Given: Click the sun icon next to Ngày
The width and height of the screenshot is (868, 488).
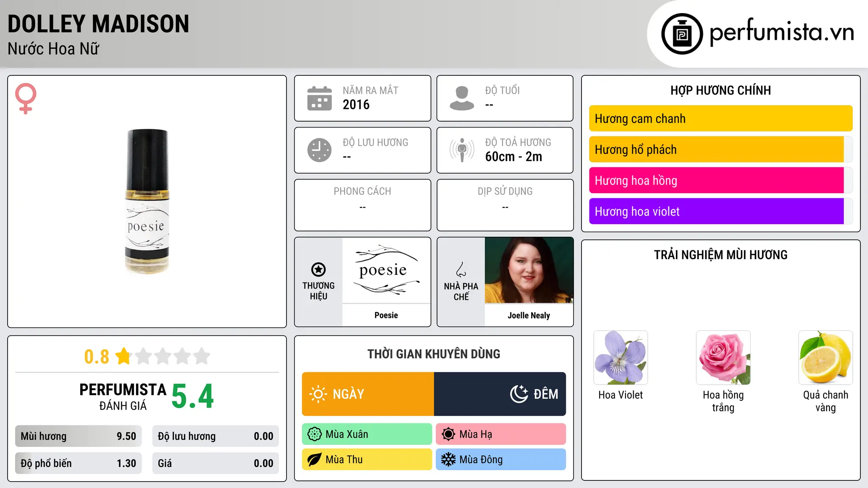Looking at the screenshot, I should [318, 394].
